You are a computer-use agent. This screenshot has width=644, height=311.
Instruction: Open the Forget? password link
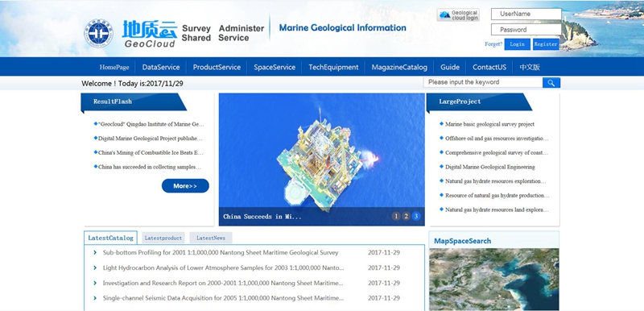(493, 44)
